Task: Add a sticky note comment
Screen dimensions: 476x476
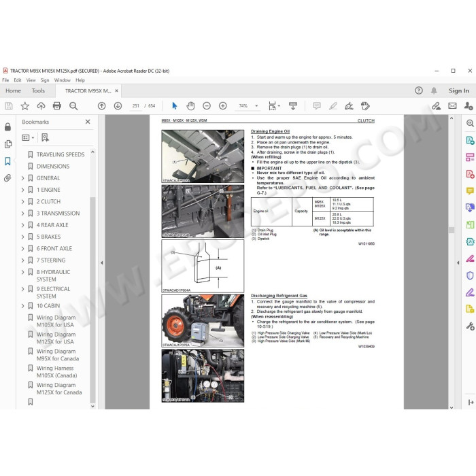Action: [x=317, y=106]
